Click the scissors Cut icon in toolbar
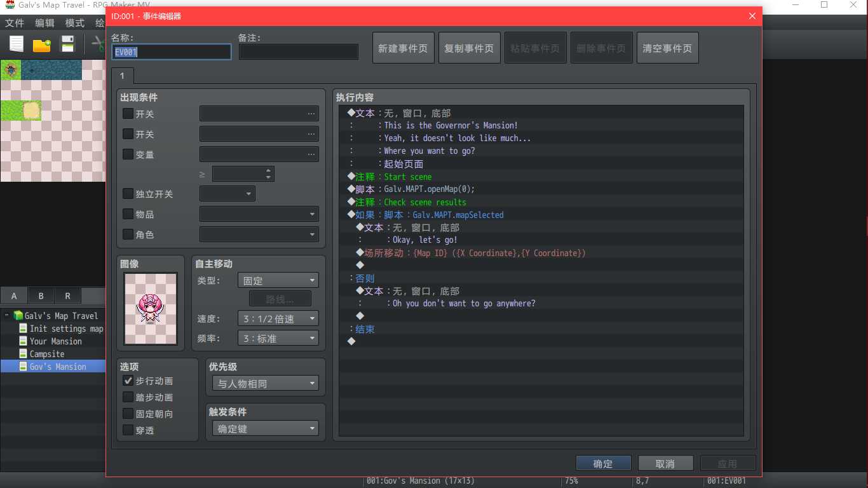The width and height of the screenshot is (868, 488). [98, 44]
